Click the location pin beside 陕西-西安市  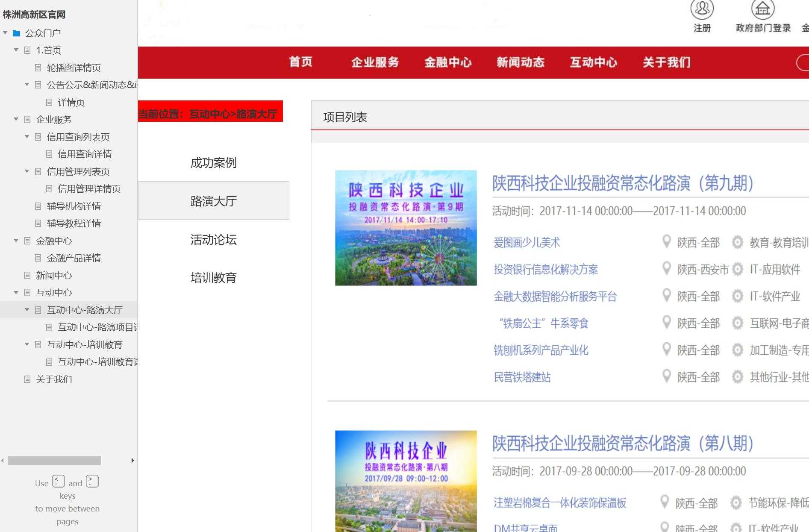(667, 269)
